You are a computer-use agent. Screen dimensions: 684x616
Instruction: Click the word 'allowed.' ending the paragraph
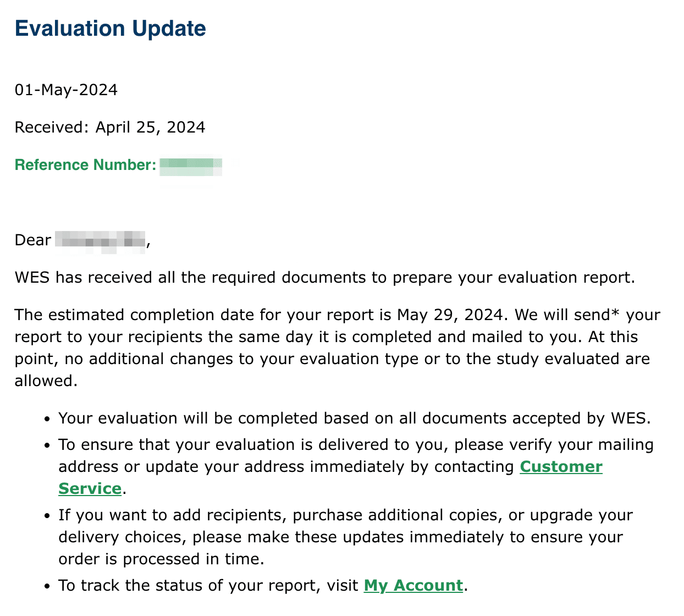46,381
